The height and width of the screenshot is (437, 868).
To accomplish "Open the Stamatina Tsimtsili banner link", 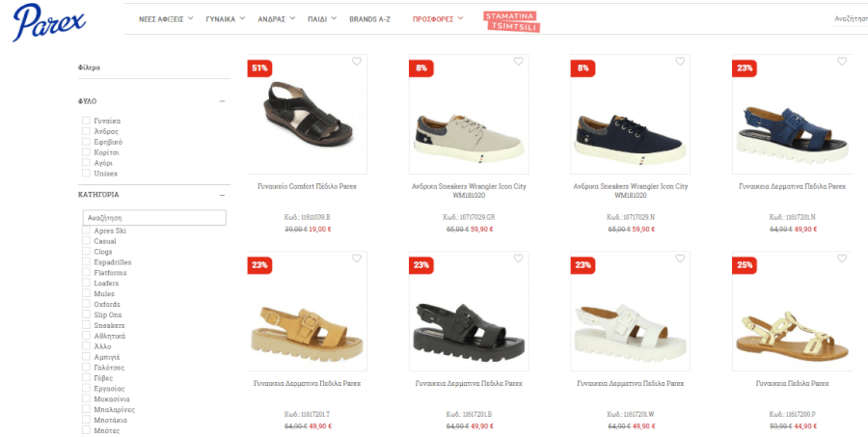I will point(511,21).
